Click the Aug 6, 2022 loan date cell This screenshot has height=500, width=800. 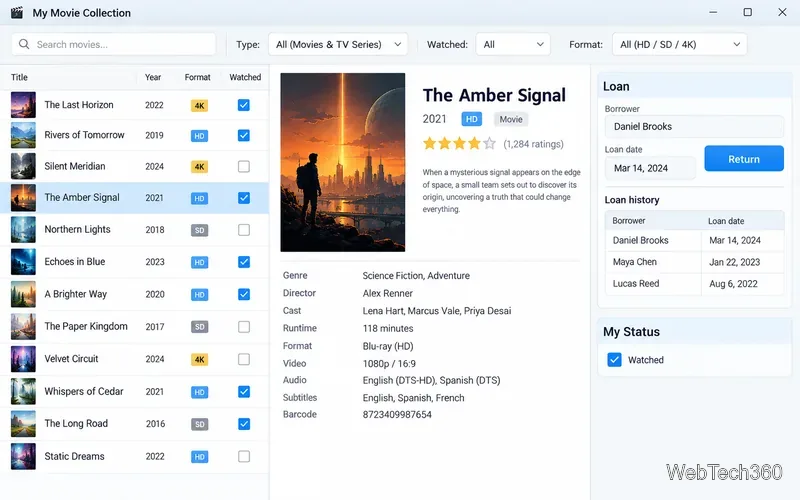(x=733, y=284)
